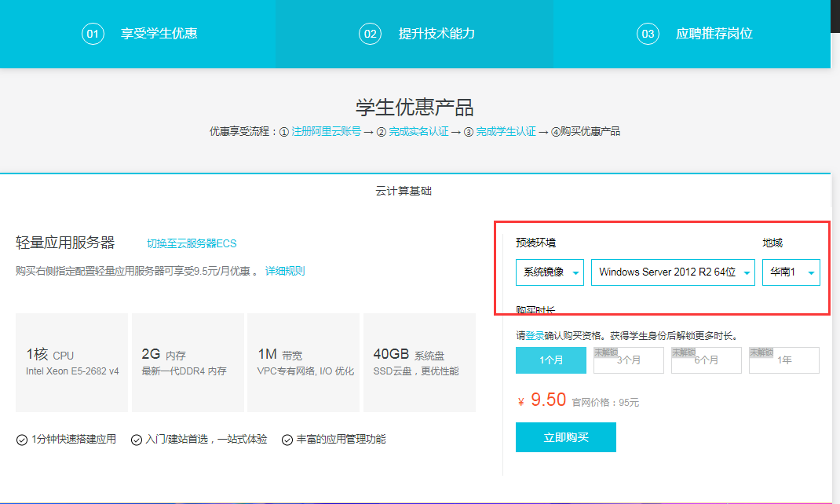Viewport: 840px width, 504px height.
Task: Choose the locked 6个月 duration option
Action: [x=706, y=360]
